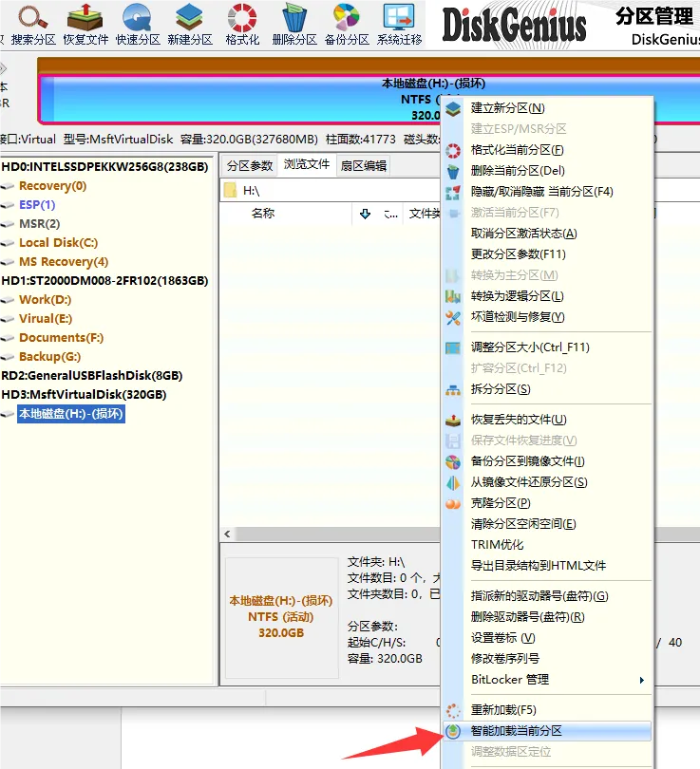Click the icon beside 拆分分区(S)
The image size is (700, 769).
453,389
